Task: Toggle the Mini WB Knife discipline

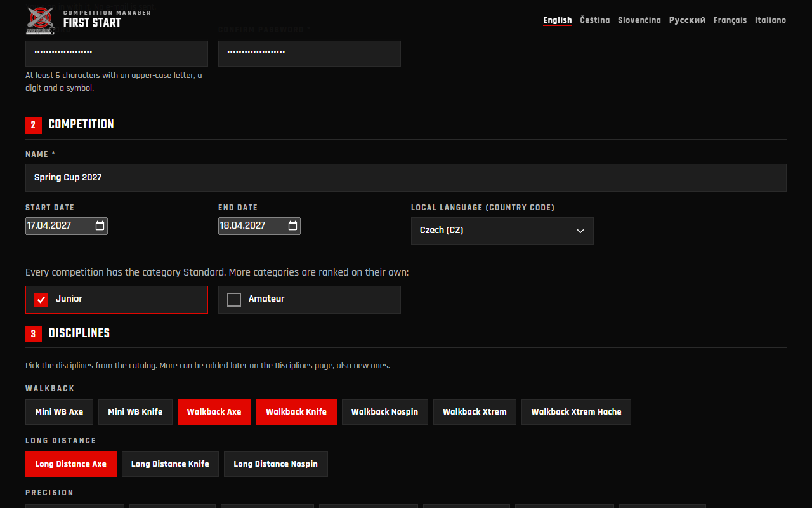Action: pos(135,412)
